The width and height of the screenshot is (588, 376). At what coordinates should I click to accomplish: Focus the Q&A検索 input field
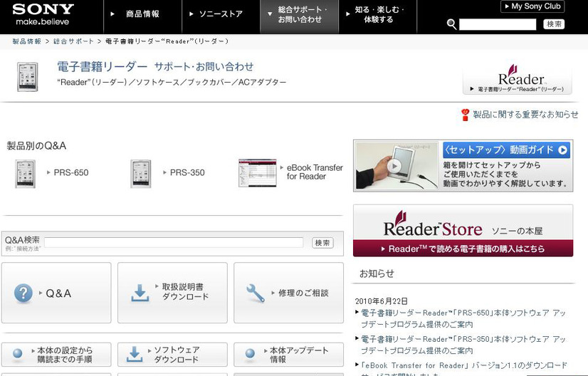(174, 242)
